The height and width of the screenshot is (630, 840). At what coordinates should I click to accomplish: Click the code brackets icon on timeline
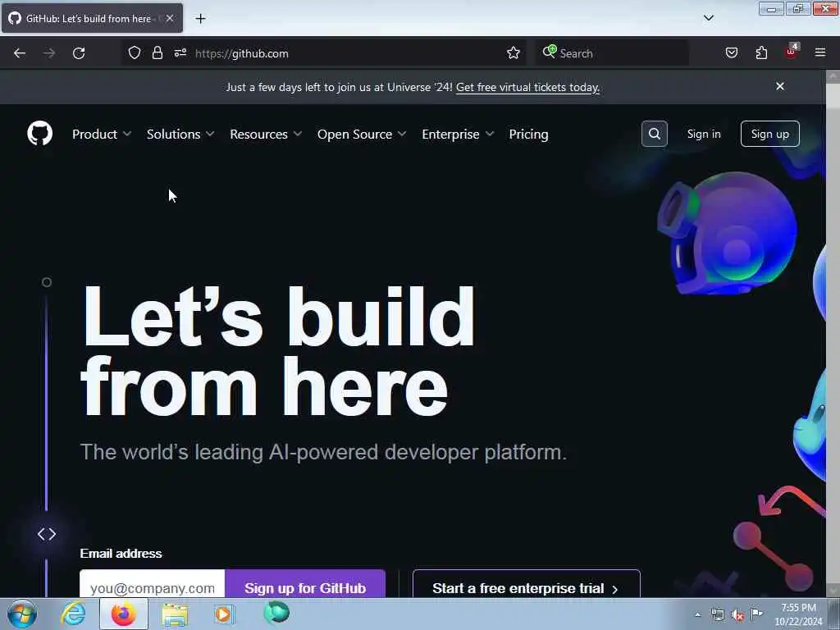[x=47, y=534]
